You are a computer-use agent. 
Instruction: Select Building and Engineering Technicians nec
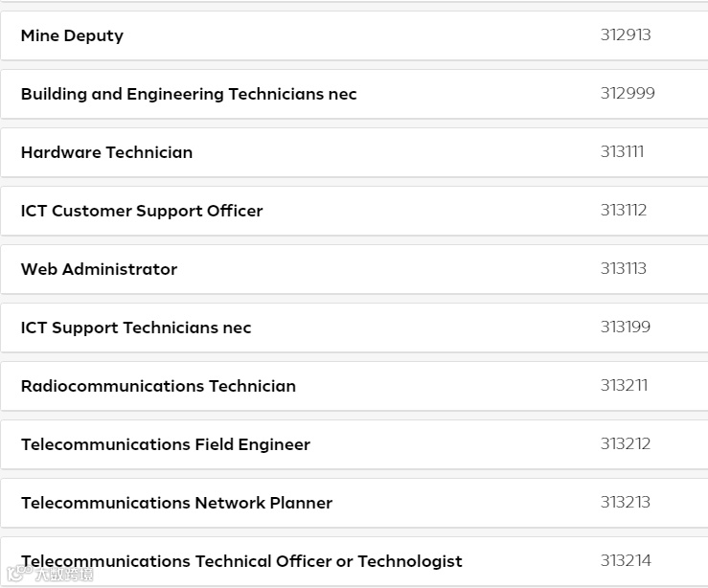tap(189, 95)
